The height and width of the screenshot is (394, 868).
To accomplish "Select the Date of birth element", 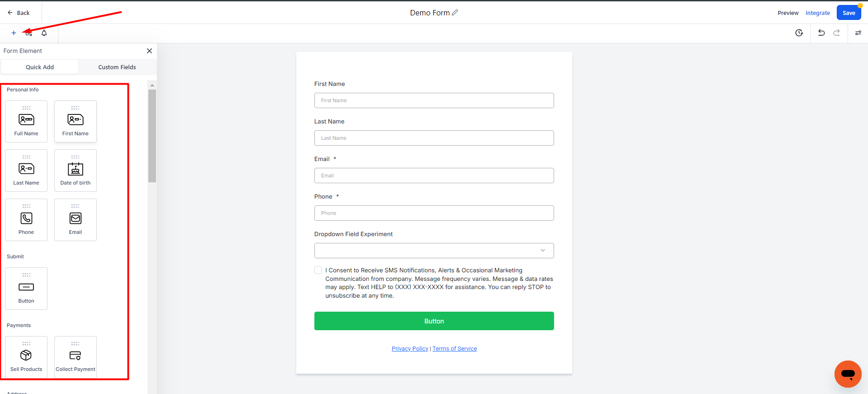I will tap(76, 171).
